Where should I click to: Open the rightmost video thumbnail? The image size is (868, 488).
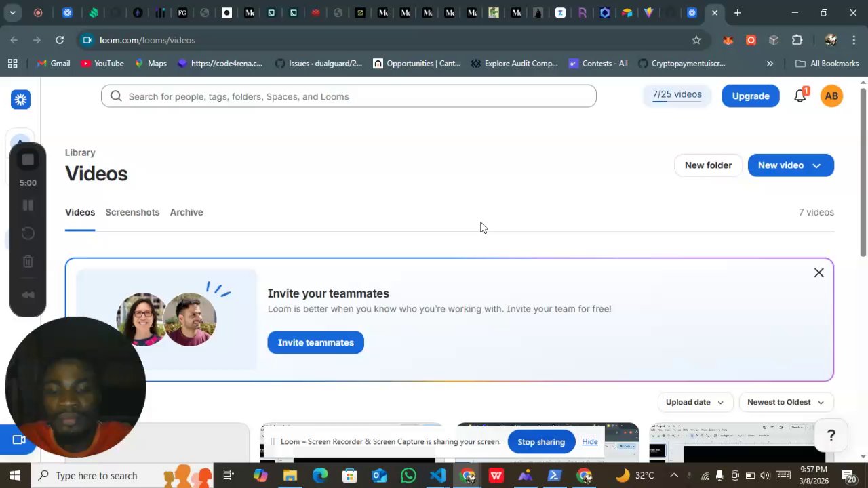point(741,443)
